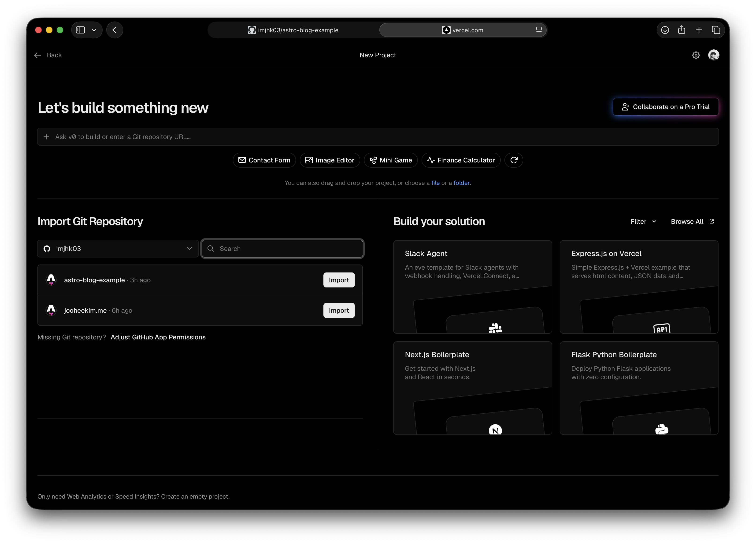Choose the Finance Calculator suggestion
The width and height of the screenshot is (756, 544).
[x=461, y=160]
